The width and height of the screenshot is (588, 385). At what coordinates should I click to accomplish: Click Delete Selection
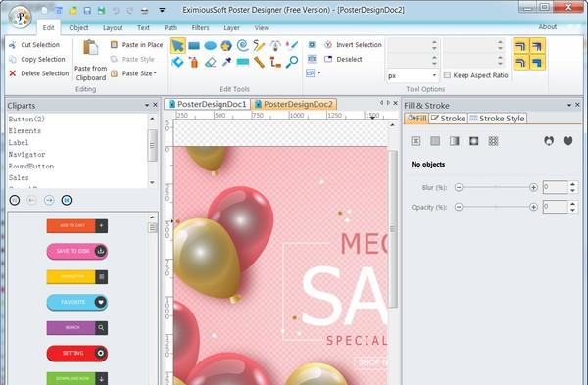(x=38, y=73)
